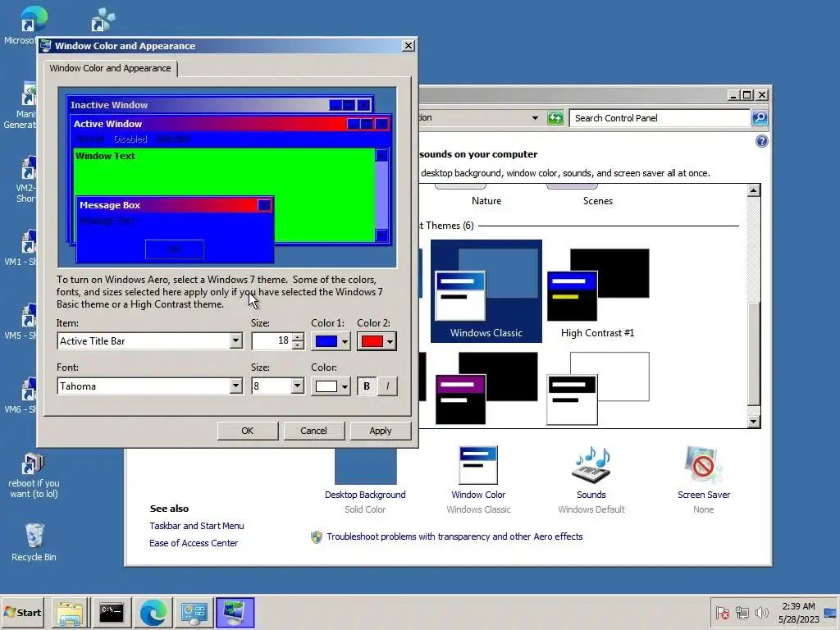Select the purple-titled high contrast theme thumbnail
This screenshot has height=630, width=840.
(486, 388)
